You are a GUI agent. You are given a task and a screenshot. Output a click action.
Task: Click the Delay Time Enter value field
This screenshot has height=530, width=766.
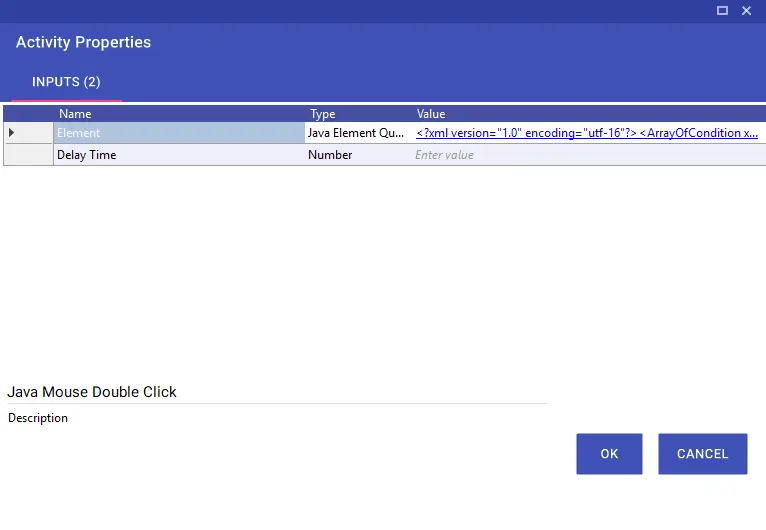pos(589,155)
